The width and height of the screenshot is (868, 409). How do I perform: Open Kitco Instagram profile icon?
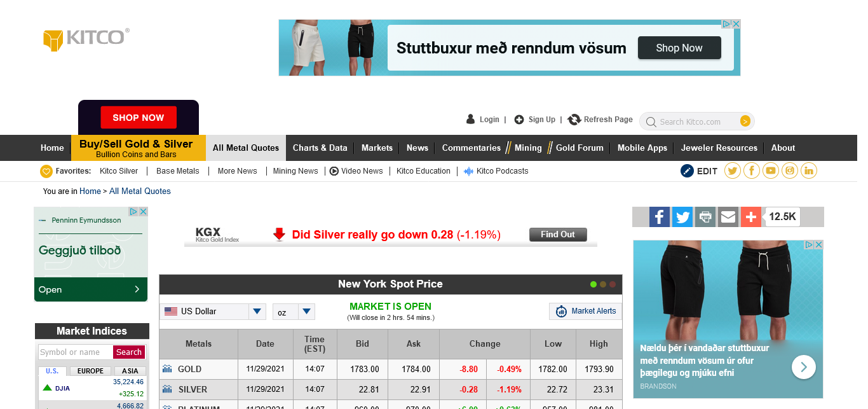790,170
